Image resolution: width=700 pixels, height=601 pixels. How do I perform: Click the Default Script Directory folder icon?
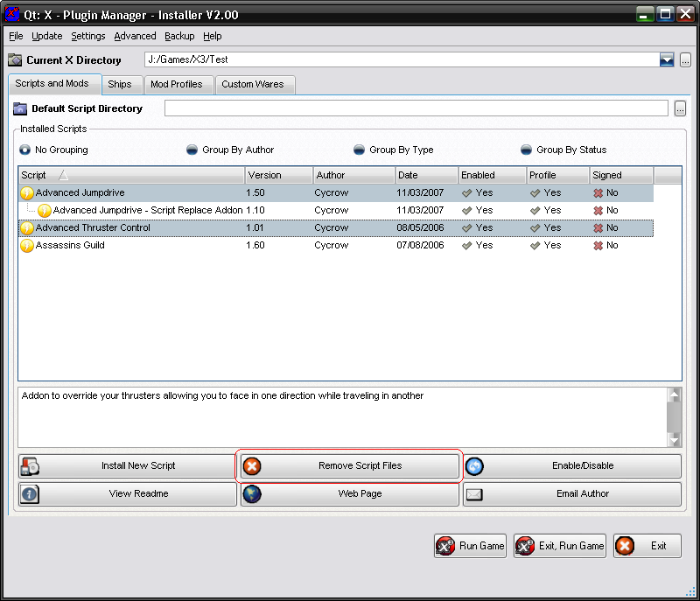[x=19, y=108]
